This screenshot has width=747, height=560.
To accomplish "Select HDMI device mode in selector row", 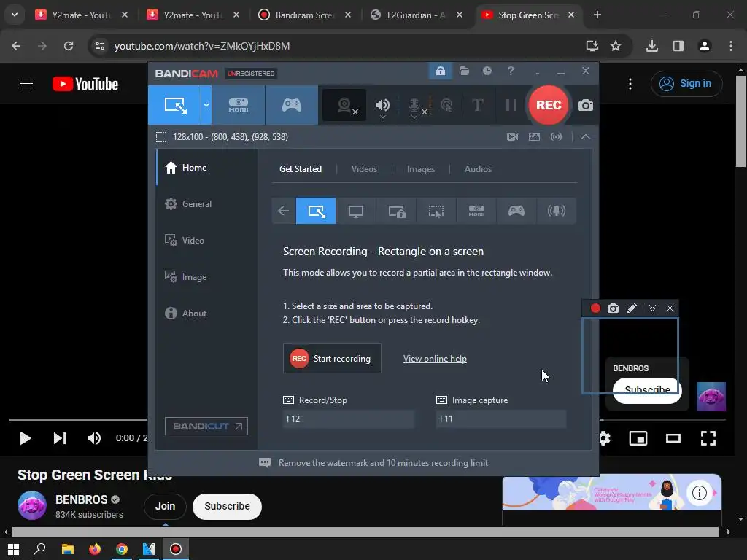I will (476, 211).
